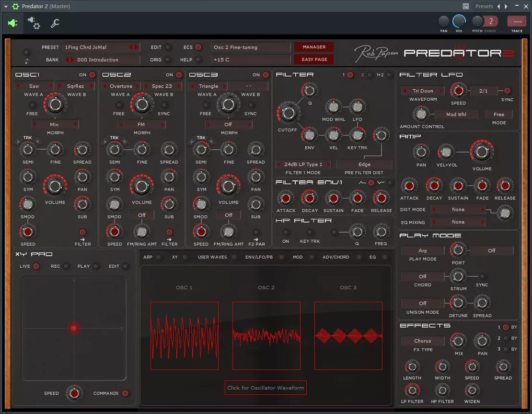This screenshot has width=532, height=414.
Task: Click the OSC1 Filter routing arrow LED
Action: click(x=82, y=232)
